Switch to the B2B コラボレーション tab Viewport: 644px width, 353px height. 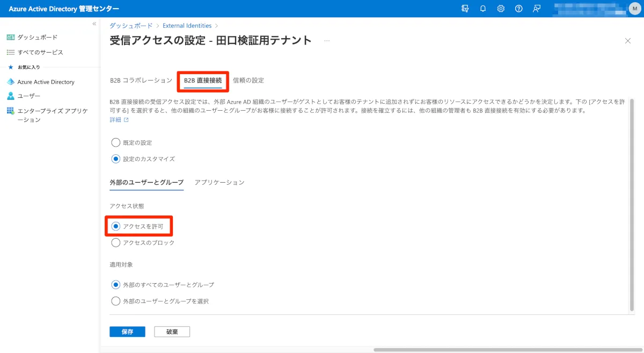141,81
